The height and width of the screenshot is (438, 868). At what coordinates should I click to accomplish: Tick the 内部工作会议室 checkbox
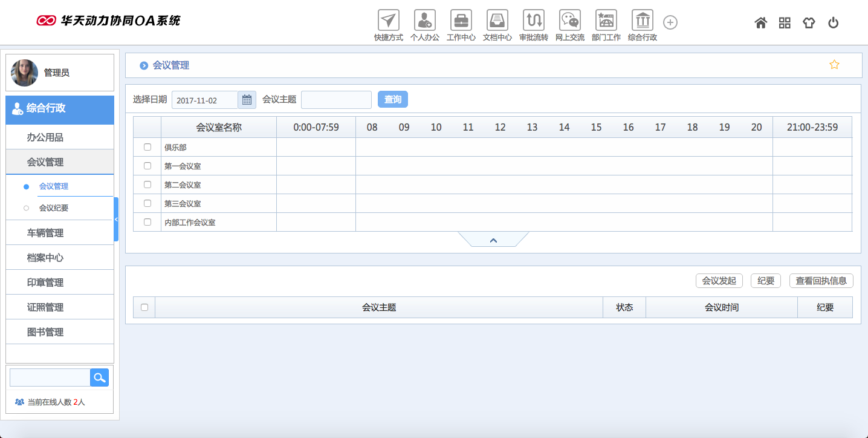pos(147,222)
